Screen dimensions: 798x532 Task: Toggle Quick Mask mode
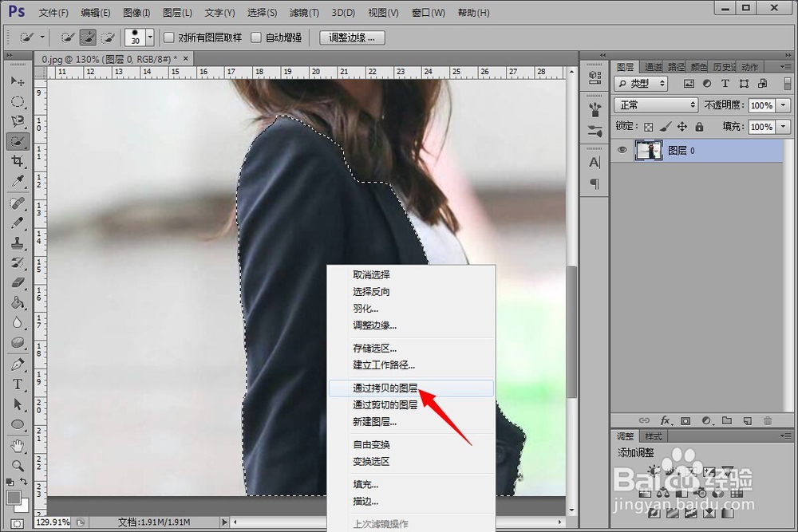click(x=17, y=524)
